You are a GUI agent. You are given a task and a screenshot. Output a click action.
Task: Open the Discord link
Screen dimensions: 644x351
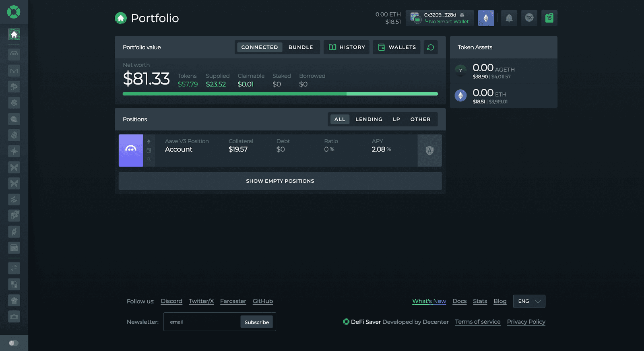171,301
